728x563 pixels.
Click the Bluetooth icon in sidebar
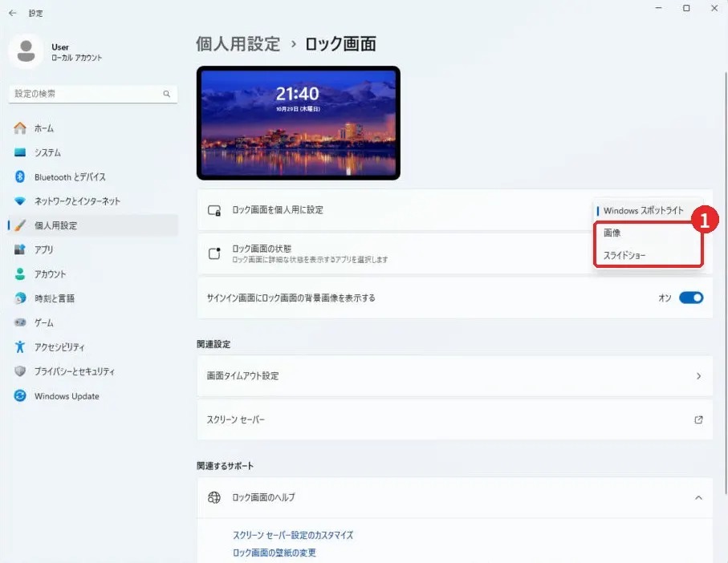(x=20, y=176)
